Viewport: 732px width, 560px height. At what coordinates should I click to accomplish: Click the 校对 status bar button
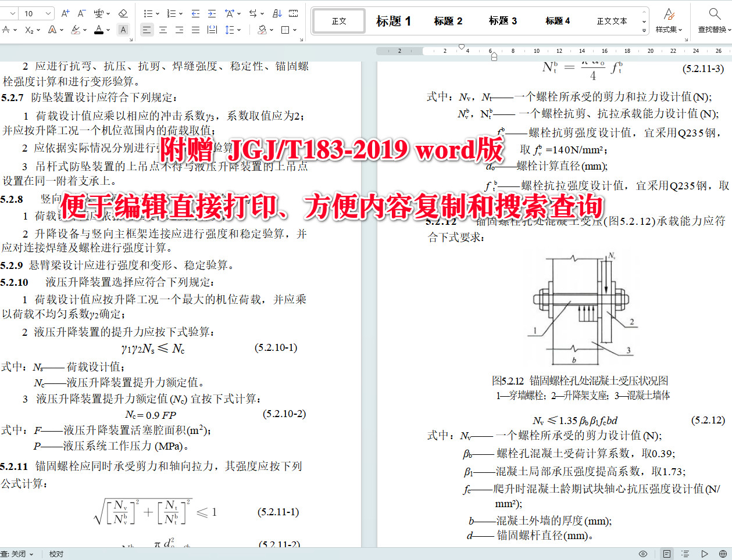pos(56,554)
